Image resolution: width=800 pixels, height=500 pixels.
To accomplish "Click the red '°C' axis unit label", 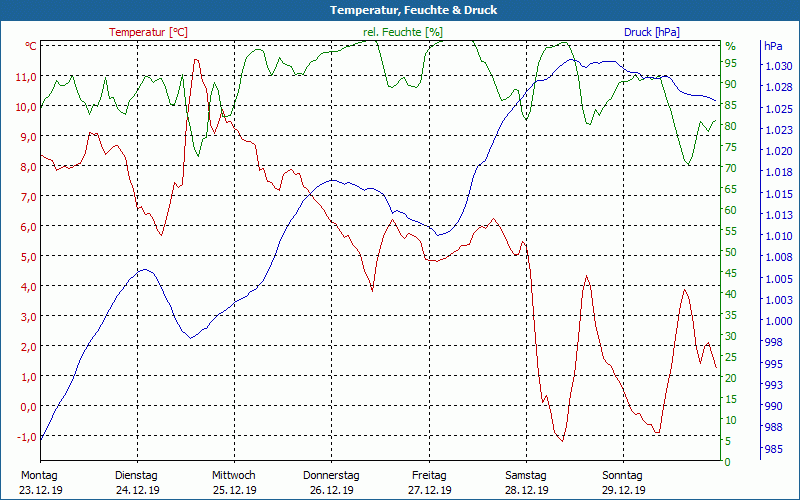I will coord(31,46).
